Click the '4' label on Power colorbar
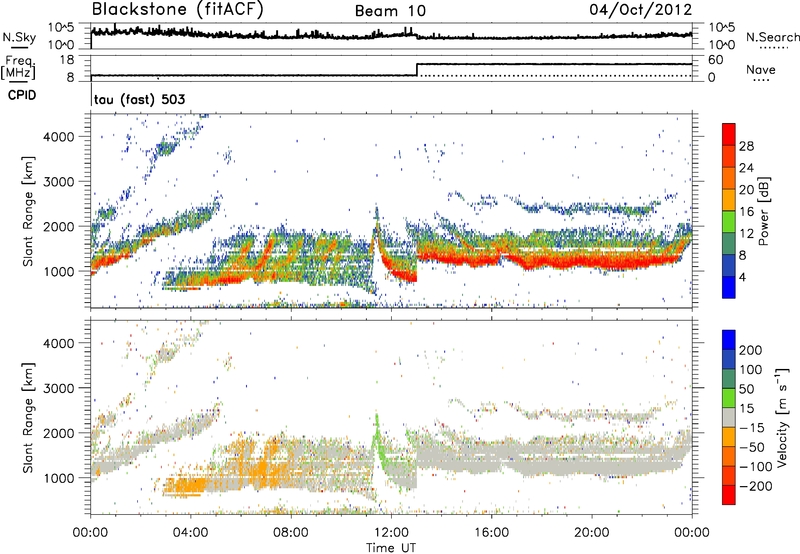The height and width of the screenshot is (554, 800). tap(742, 278)
